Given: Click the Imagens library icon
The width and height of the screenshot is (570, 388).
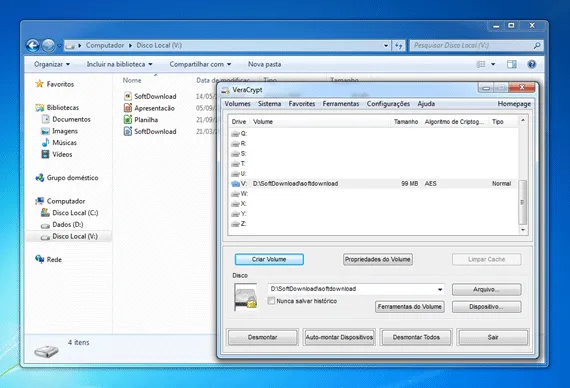Looking at the screenshot, I should [45, 131].
